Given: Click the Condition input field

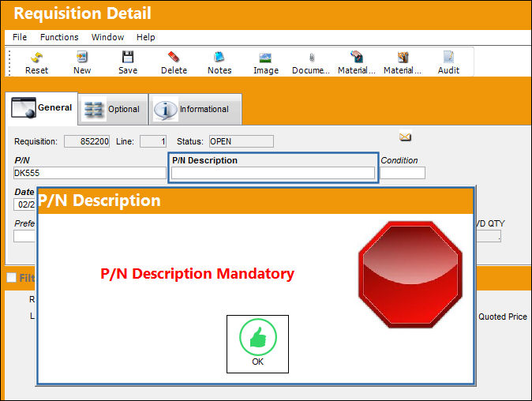Looking at the screenshot, I should (x=403, y=173).
